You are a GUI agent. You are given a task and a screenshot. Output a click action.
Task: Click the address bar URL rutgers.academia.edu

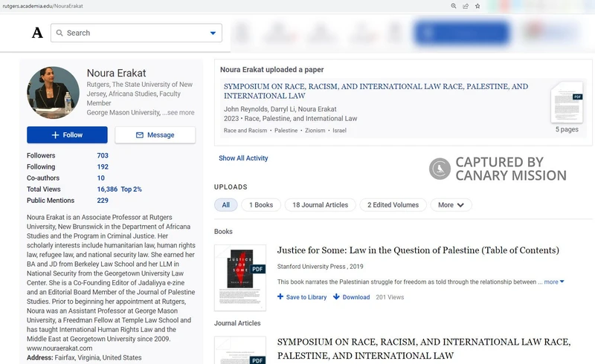(x=42, y=6)
